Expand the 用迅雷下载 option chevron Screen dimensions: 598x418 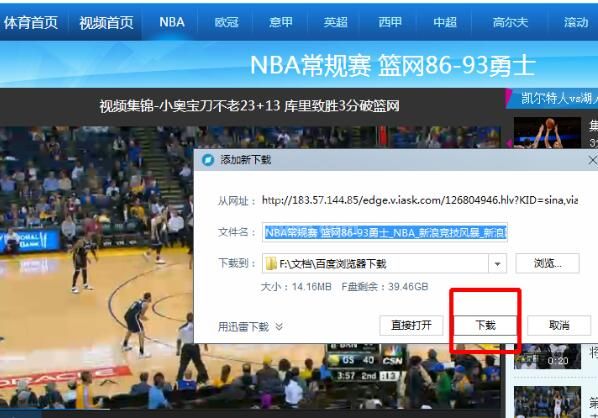[x=279, y=326]
